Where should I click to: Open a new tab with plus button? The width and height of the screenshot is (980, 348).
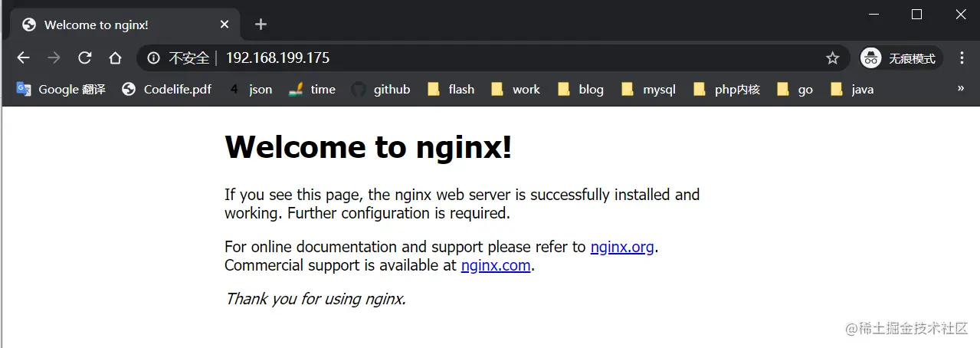(x=261, y=25)
